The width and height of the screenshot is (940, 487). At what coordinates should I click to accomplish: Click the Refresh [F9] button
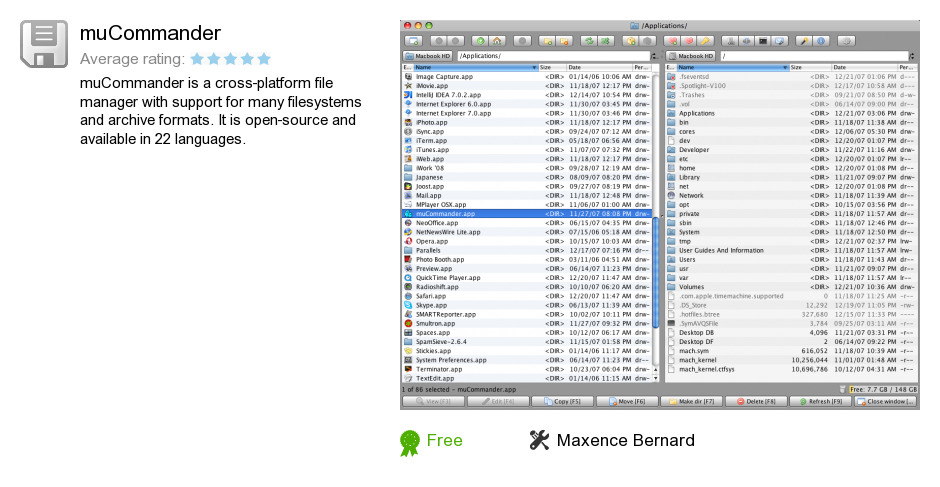pyautogui.click(x=821, y=401)
